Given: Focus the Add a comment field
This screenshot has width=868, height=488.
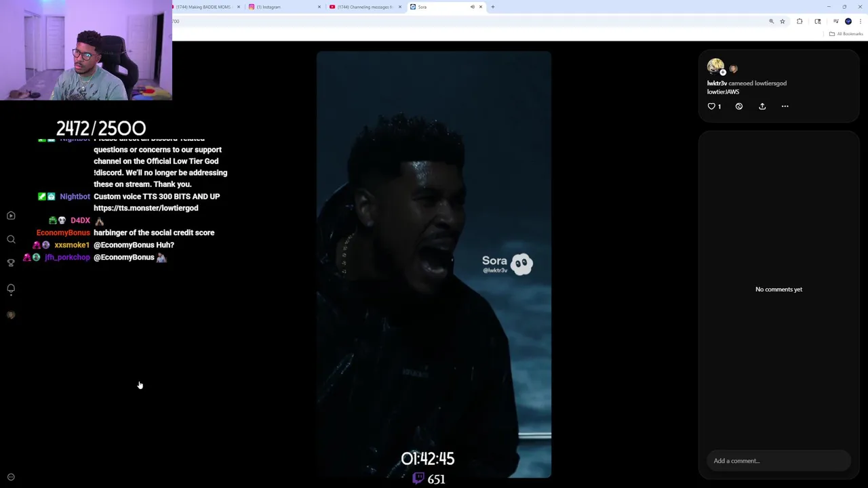Looking at the screenshot, I should click(x=778, y=461).
